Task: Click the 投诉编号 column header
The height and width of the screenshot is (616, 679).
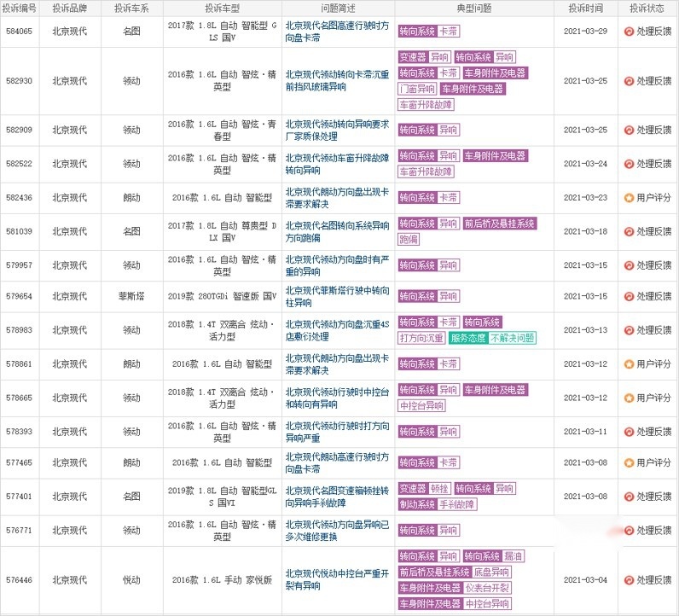Action: (19, 9)
